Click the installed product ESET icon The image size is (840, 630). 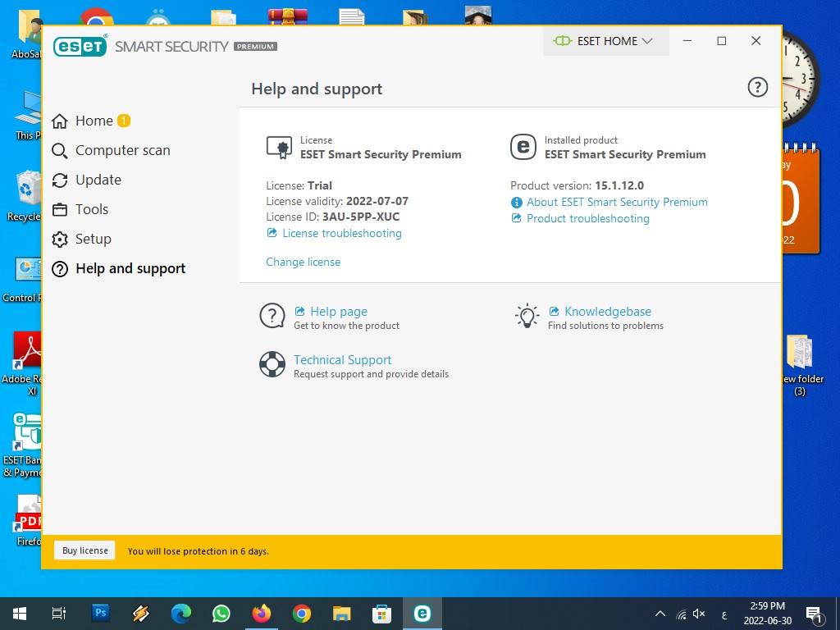click(x=523, y=147)
